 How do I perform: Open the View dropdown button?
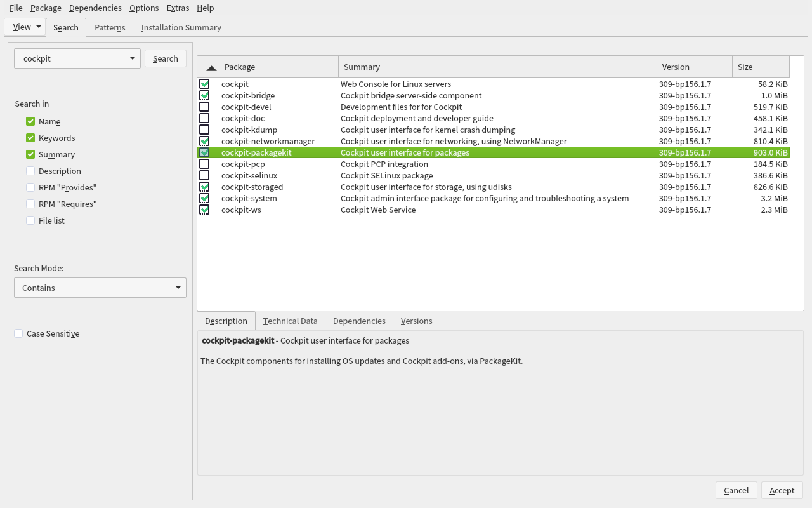(25, 27)
